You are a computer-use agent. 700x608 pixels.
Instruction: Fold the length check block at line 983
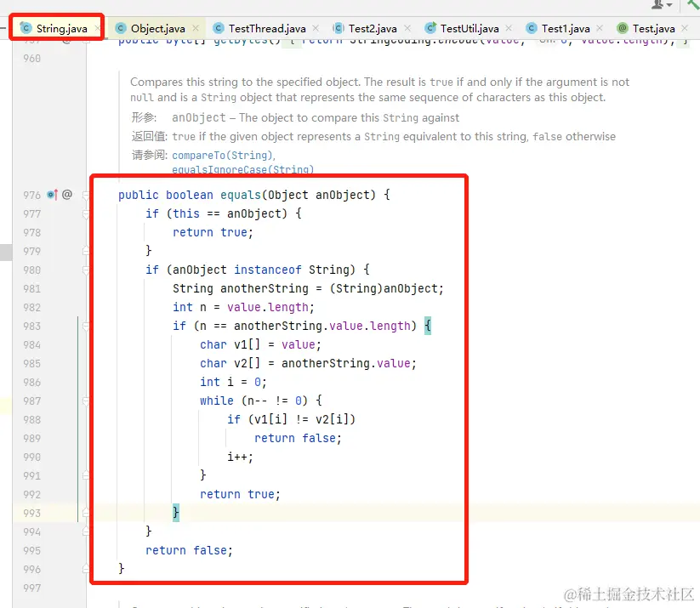click(x=86, y=326)
